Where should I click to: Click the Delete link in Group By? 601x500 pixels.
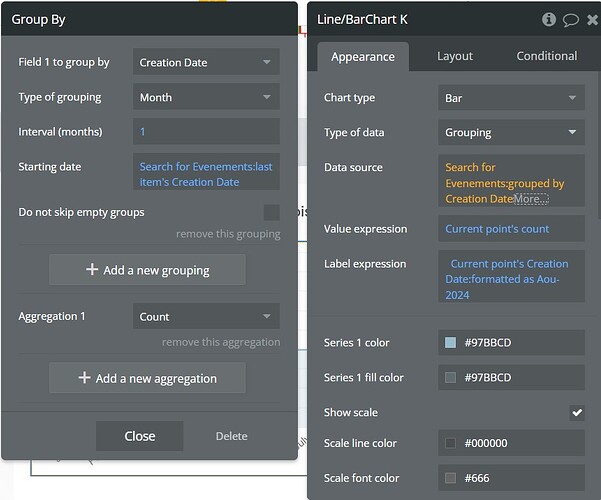tap(231, 436)
